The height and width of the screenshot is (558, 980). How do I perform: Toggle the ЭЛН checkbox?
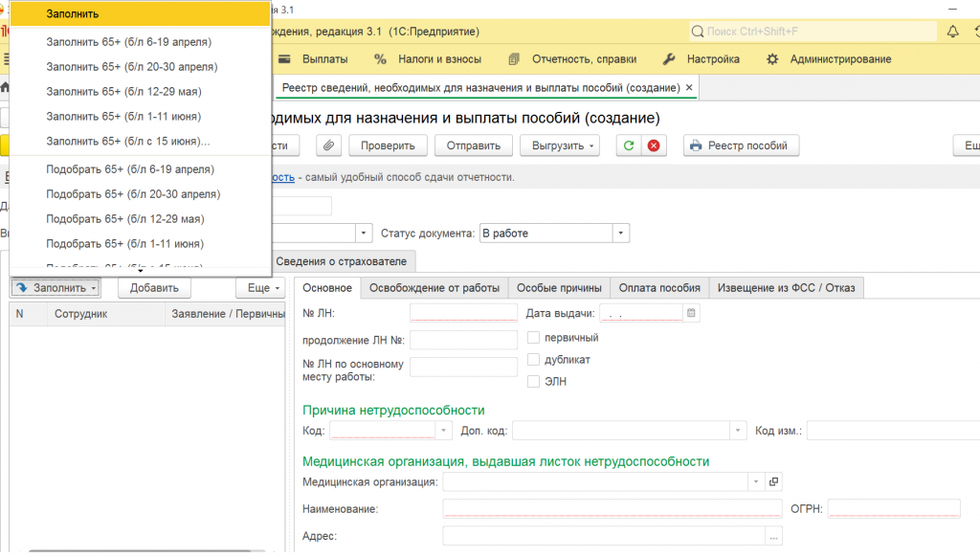click(534, 382)
